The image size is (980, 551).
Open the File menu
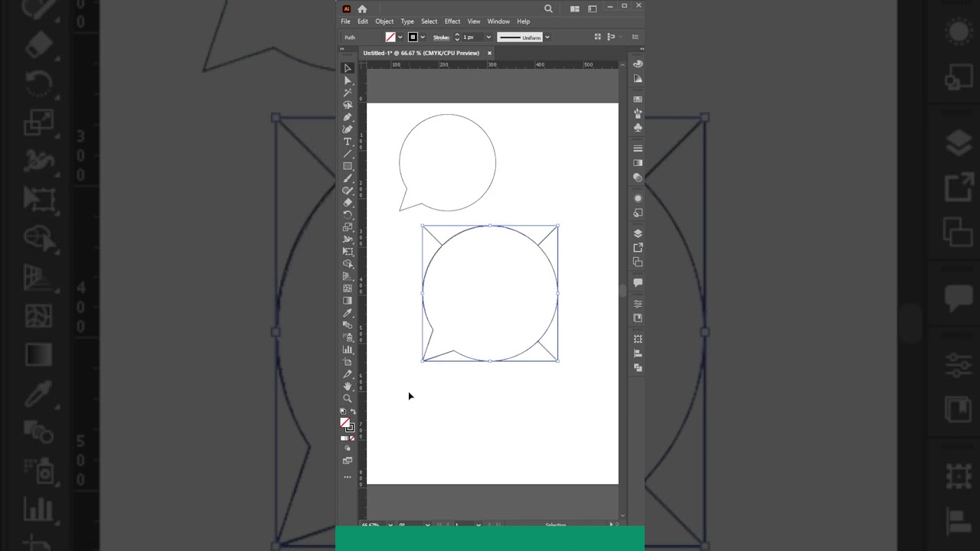click(345, 21)
